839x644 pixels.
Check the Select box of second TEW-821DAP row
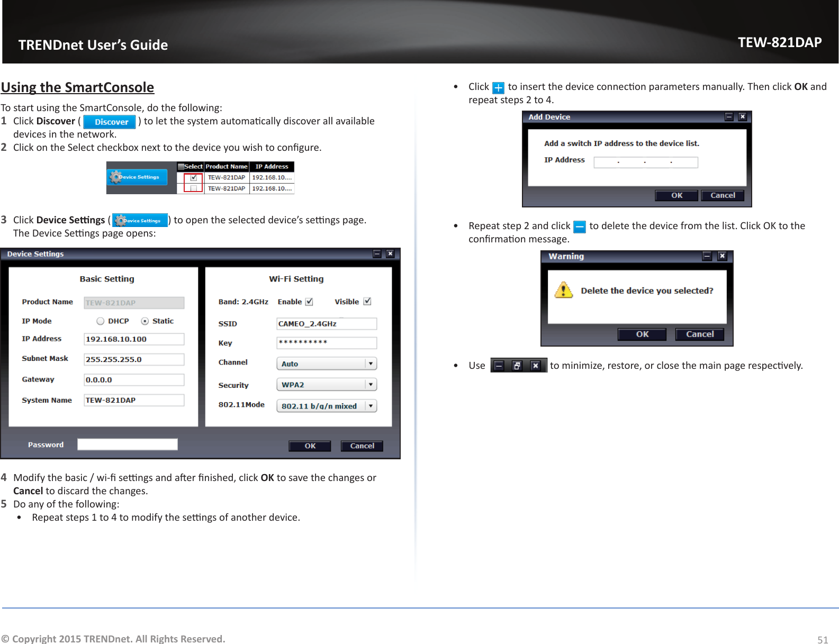click(194, 188)
